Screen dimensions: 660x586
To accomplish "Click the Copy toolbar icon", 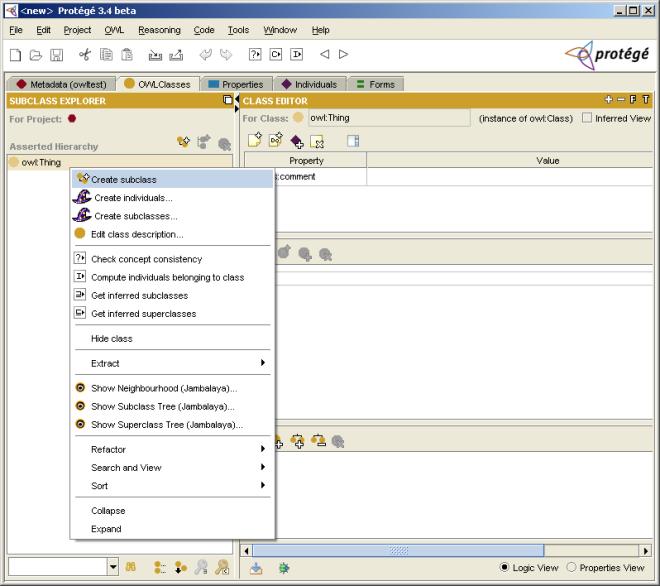I will tap(106, 55).
